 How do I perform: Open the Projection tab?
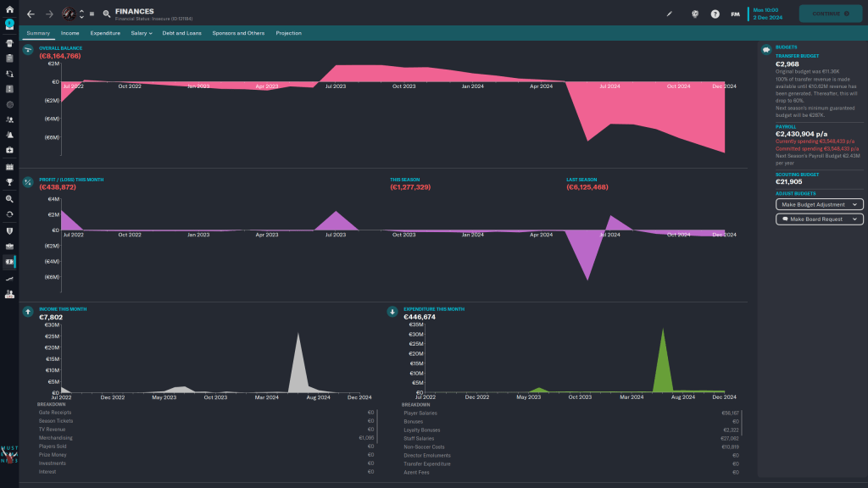288,33
